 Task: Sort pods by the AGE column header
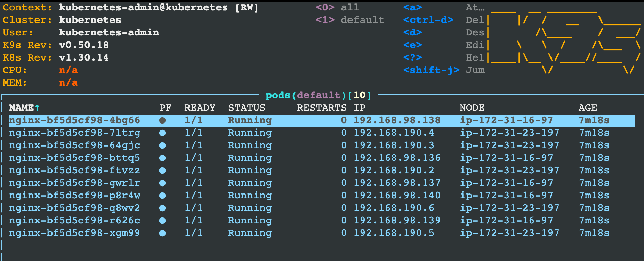pos(587,108)
